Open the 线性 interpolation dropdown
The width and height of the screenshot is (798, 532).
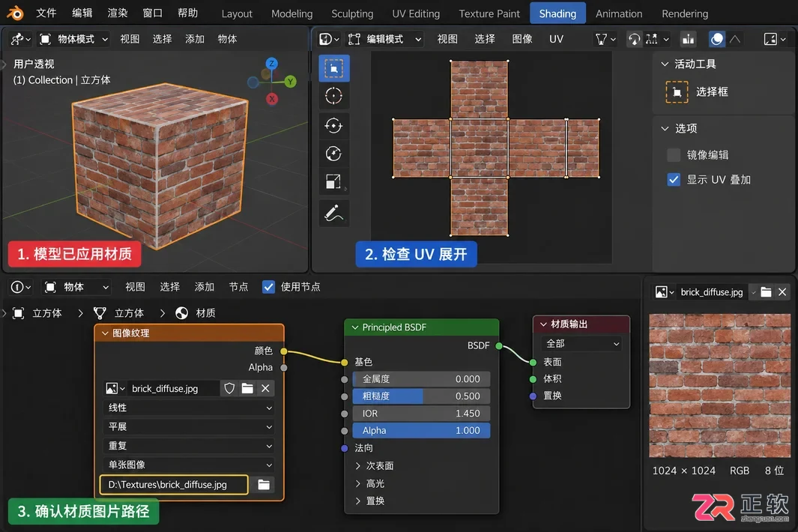[x=189, y=408]
